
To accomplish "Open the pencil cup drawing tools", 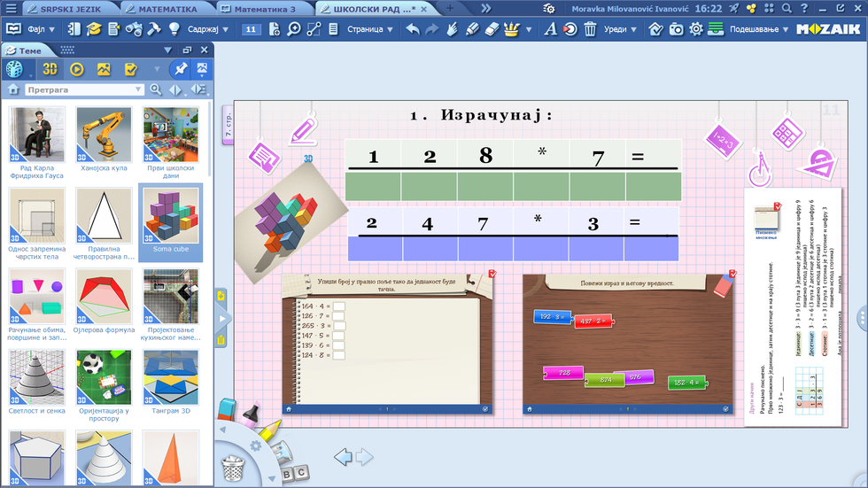I will pos(512,29).
